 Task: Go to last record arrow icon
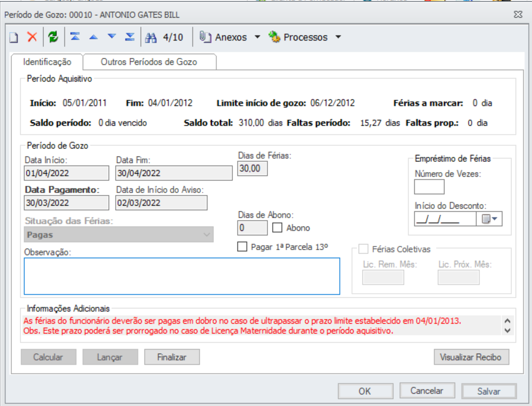point(130,37)
